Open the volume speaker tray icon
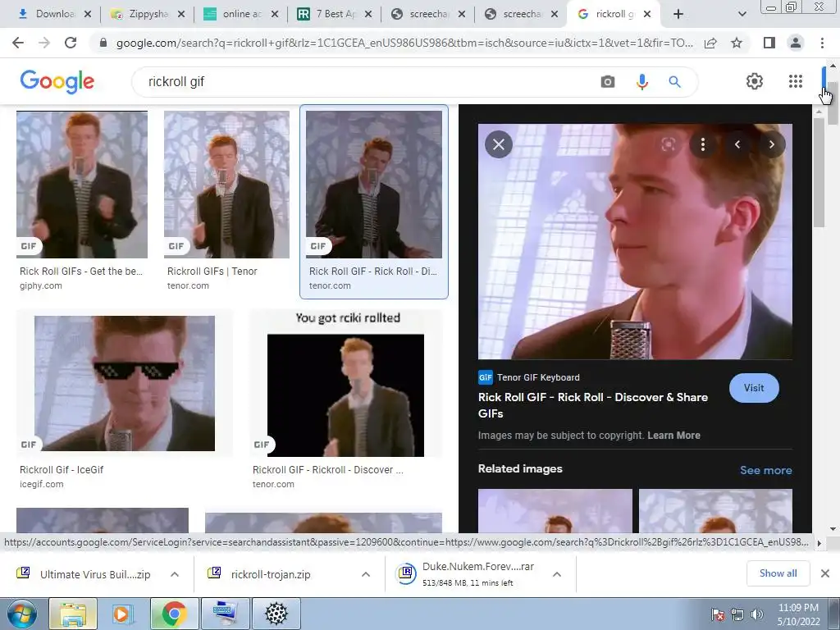The height and width of the screenshot is (630, 840). [x=757, y=614]
